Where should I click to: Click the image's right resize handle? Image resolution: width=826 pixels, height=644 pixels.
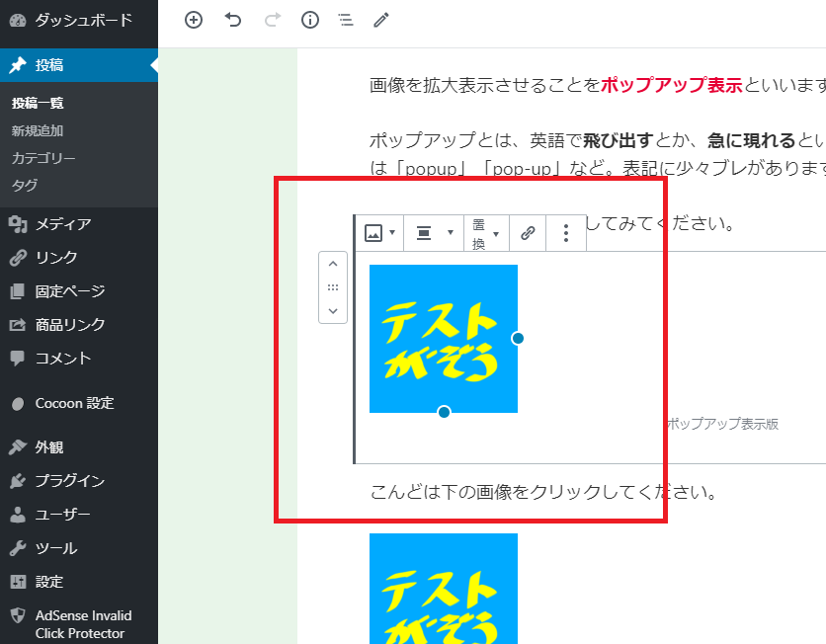(x=518, y=339)
